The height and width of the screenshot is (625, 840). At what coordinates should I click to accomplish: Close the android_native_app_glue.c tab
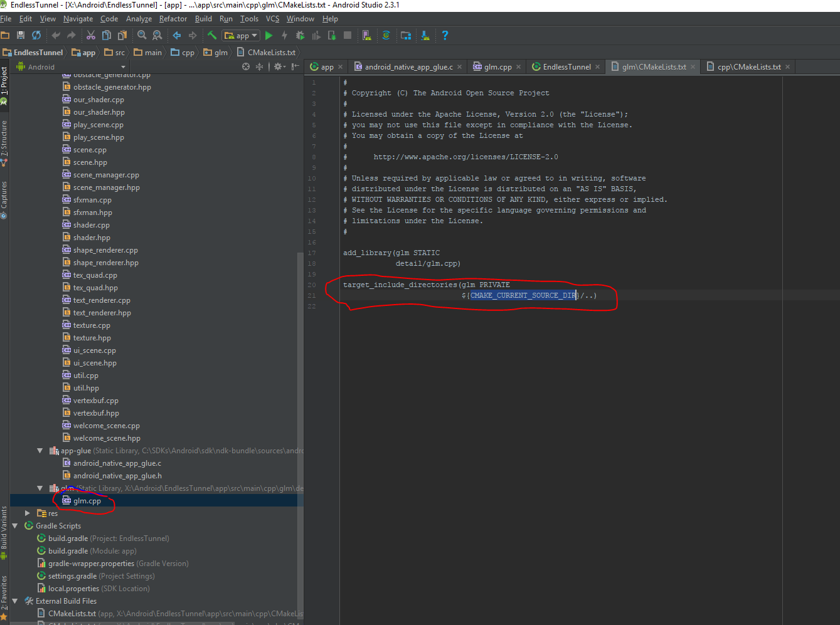[x=459, y=67]
